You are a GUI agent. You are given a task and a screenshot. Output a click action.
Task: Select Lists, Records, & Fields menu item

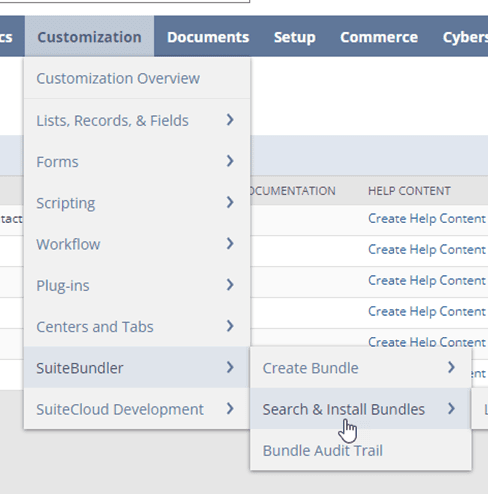click(137, 120)
